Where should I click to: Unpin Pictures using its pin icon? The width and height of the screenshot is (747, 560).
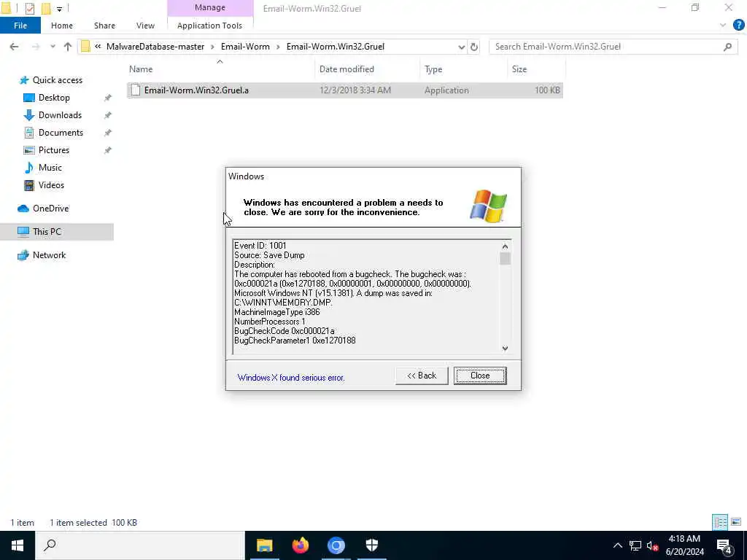point(108,150)
